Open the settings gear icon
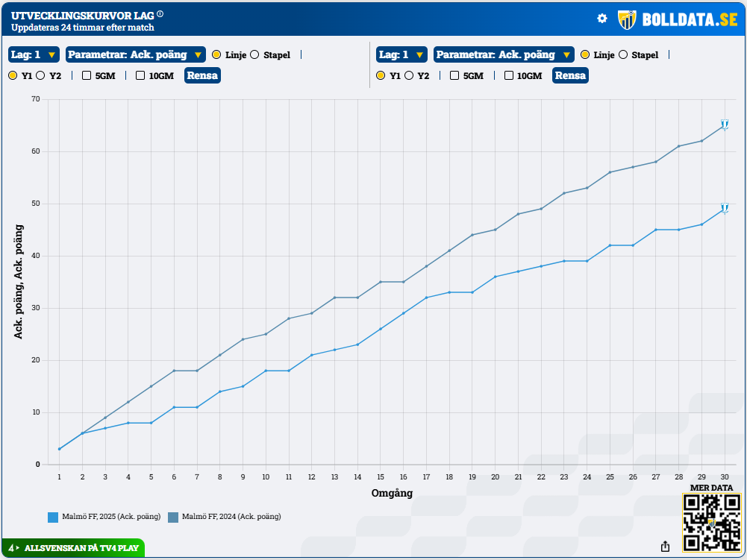This screenshot has width=747, height=560. point(602,19)
